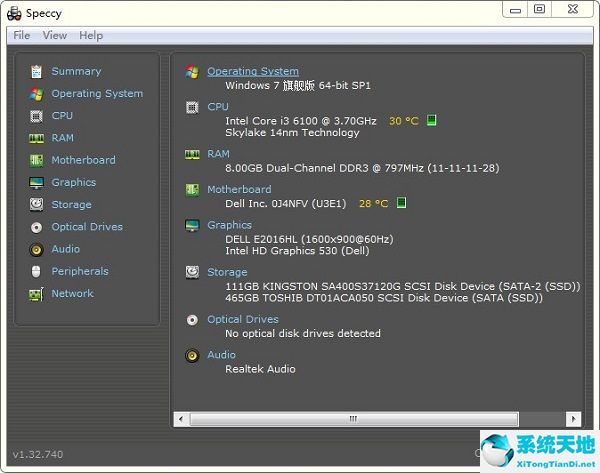Select Network in the sidebar
This screenshot has width=600, height=473.
click(73, 293)
